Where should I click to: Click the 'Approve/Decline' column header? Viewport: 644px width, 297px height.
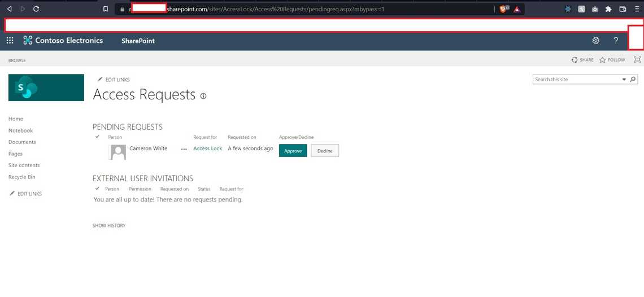pos(296,137)
